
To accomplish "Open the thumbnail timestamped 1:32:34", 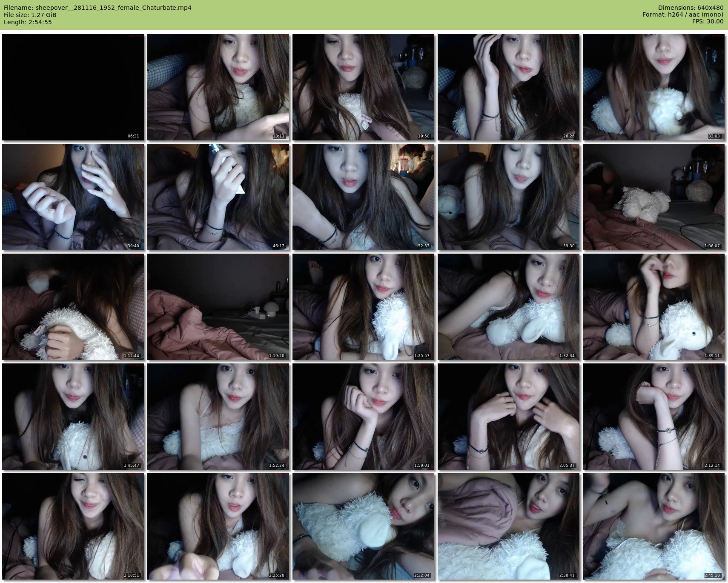I will pos(508,307).
